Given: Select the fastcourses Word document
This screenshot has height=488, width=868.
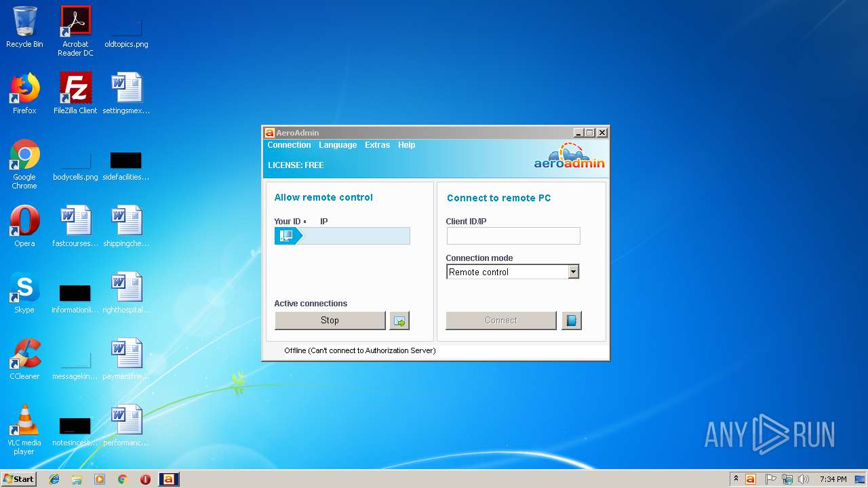Looking at the screenshot, I should [x=75, y=226].
